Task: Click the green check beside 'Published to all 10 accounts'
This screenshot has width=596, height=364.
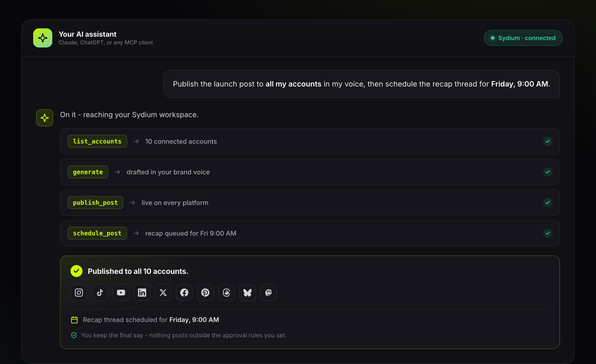Action: [77, 271]
